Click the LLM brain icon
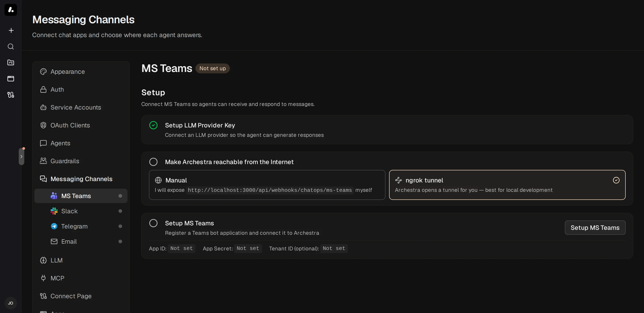 click(44, 260)
